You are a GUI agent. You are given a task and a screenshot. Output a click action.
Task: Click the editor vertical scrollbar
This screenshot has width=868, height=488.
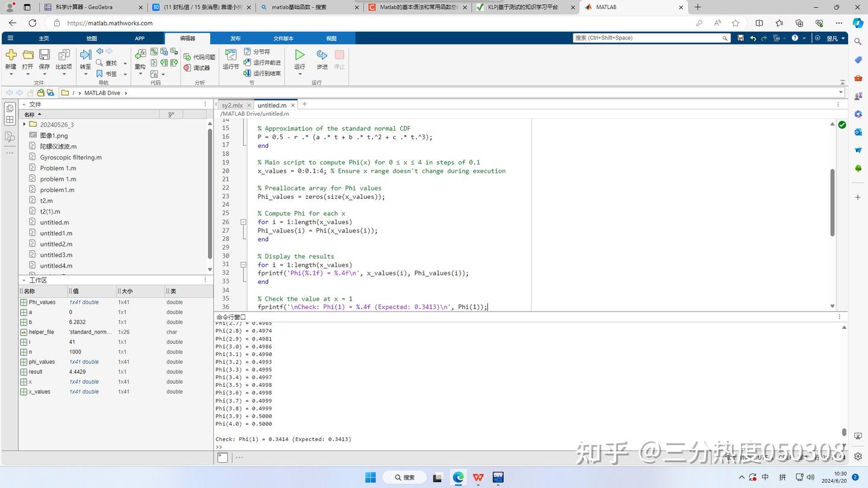[x=832, y=202]
